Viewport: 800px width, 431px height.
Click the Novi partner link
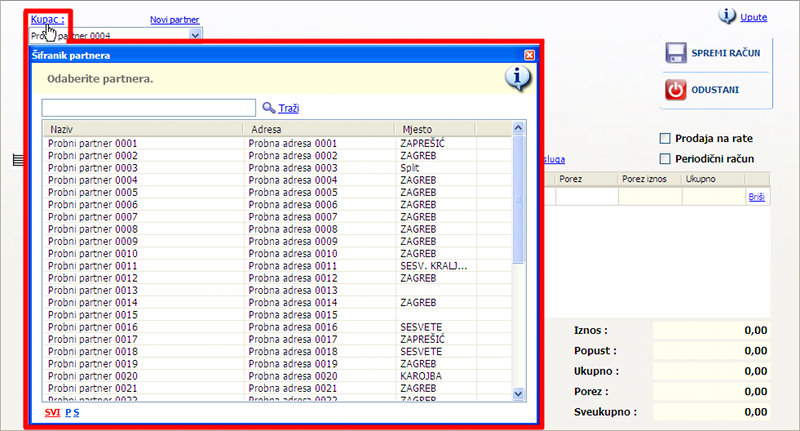tap(174, 19)
